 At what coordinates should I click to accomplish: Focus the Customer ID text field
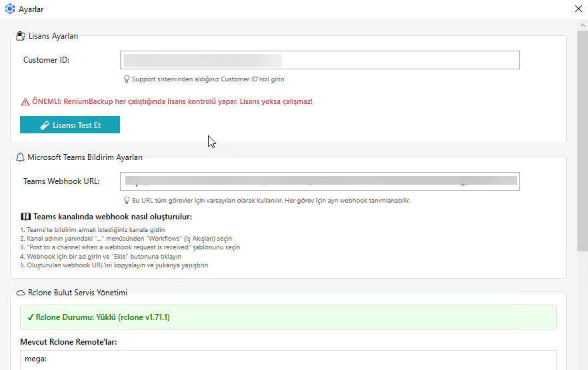[319, 60]
